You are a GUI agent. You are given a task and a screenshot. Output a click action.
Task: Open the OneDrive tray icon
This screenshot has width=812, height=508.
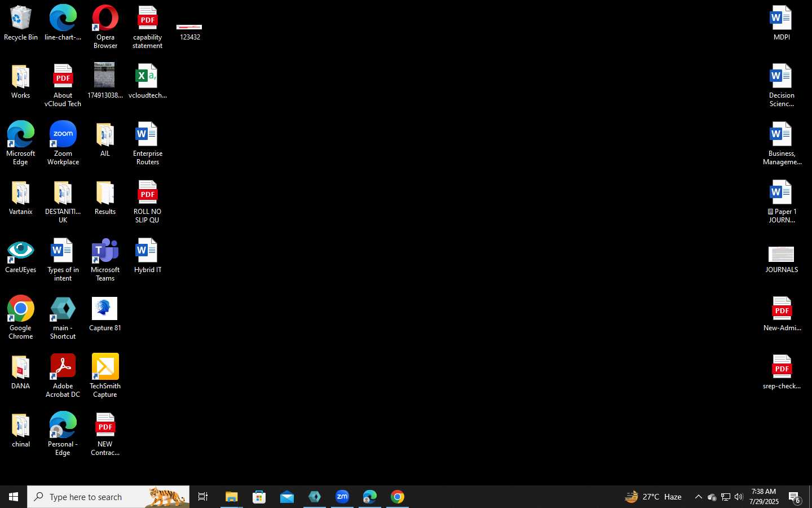[x=712, y=497]
